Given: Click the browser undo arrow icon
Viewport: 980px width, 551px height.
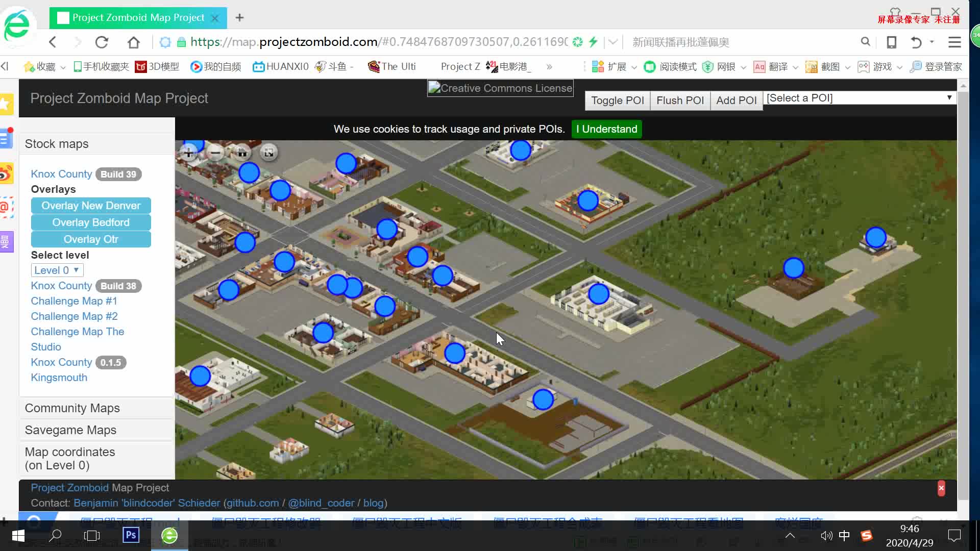Looking at the screenshot, I should click(x=916, y=42).
